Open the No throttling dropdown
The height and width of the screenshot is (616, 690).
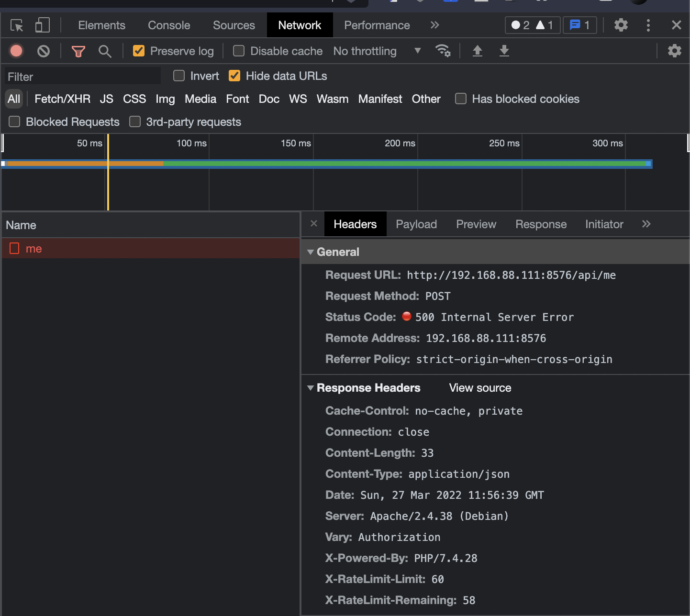coord(378,51)
